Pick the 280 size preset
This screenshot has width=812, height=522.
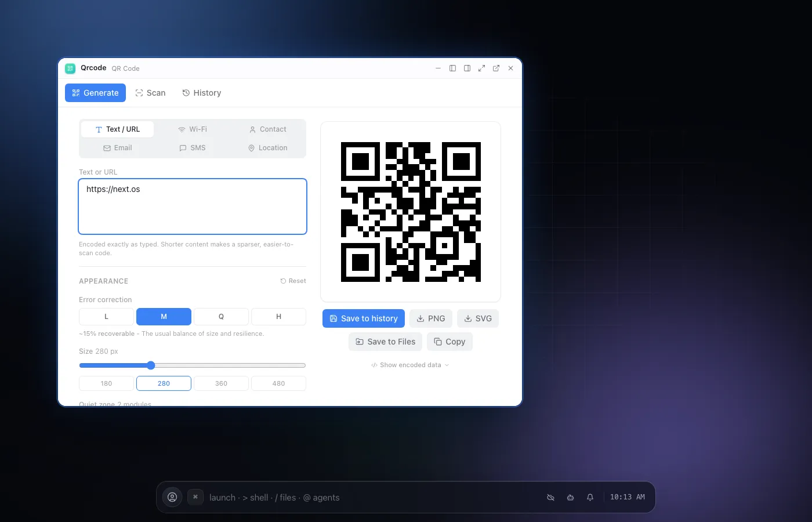164,383
